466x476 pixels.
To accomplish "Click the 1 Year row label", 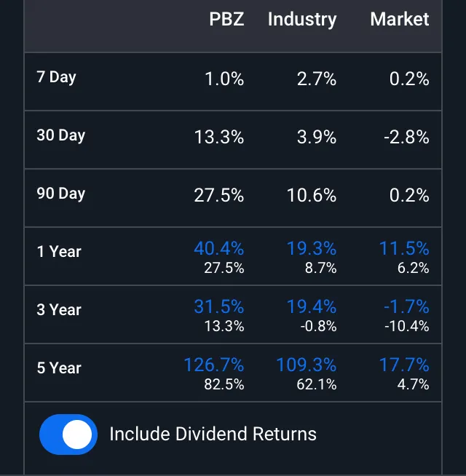I will tap(59, 252).
